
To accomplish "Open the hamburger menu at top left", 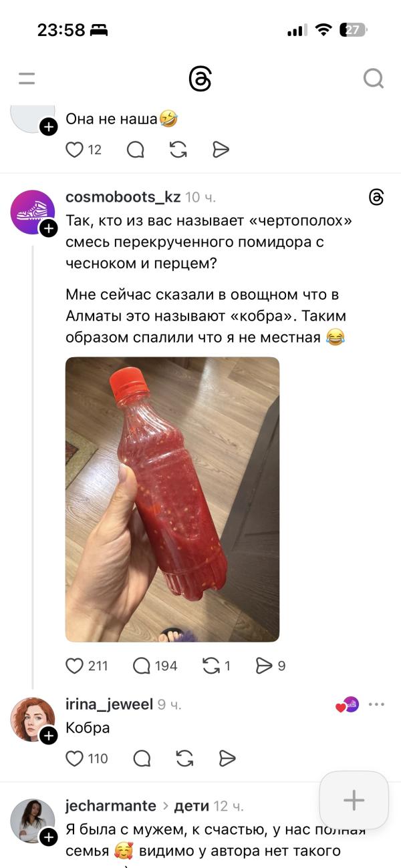I will (27, 79).
